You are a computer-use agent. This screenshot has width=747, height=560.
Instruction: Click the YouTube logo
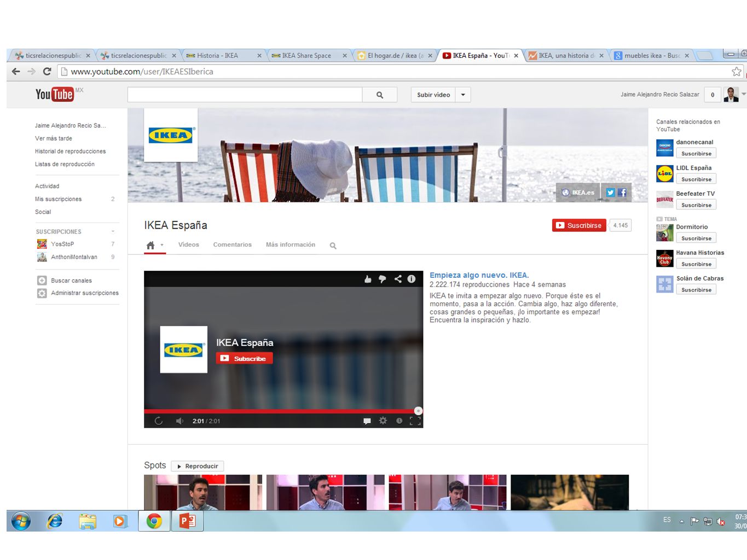[x=55, y=94]
